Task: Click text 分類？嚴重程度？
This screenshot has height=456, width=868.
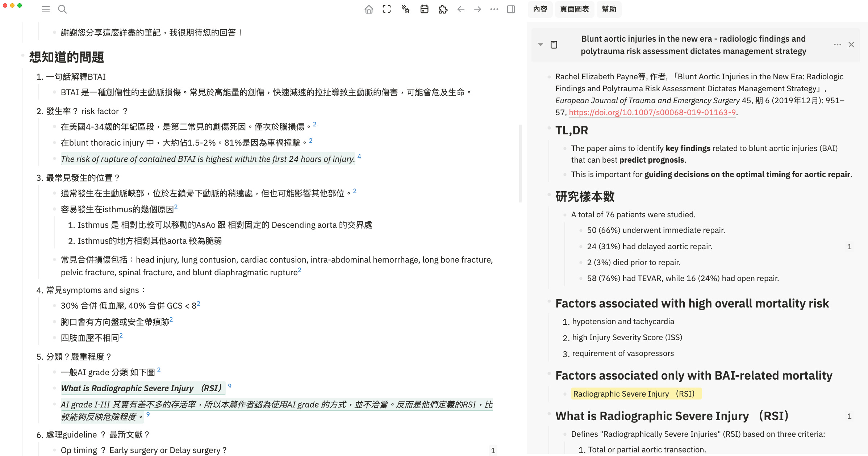Action: coord(79,357)
